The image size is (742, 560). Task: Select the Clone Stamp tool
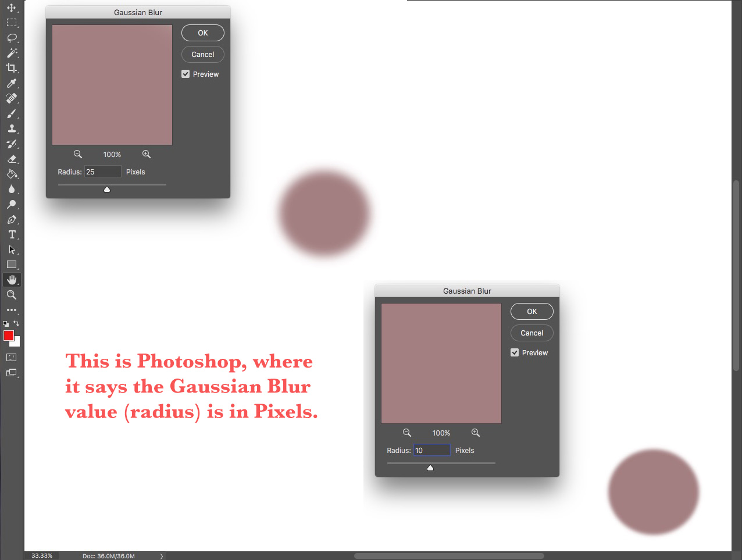[12, 129]
